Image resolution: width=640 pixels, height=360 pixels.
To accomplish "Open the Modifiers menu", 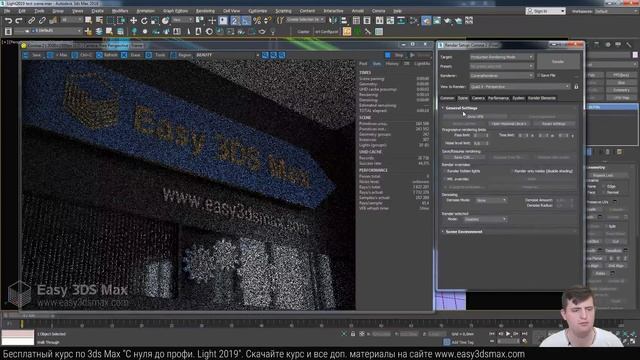I will (x=120, y=11).
